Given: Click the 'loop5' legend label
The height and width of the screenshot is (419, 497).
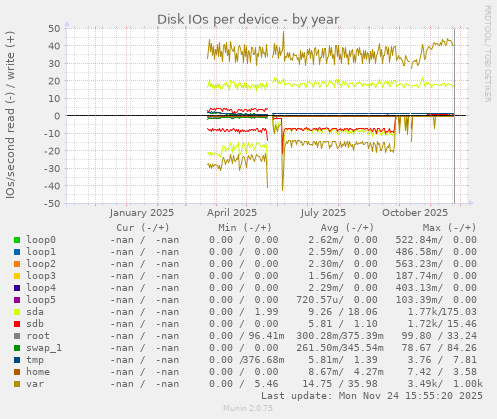Looking at the screenshot, I should point(41,300).
